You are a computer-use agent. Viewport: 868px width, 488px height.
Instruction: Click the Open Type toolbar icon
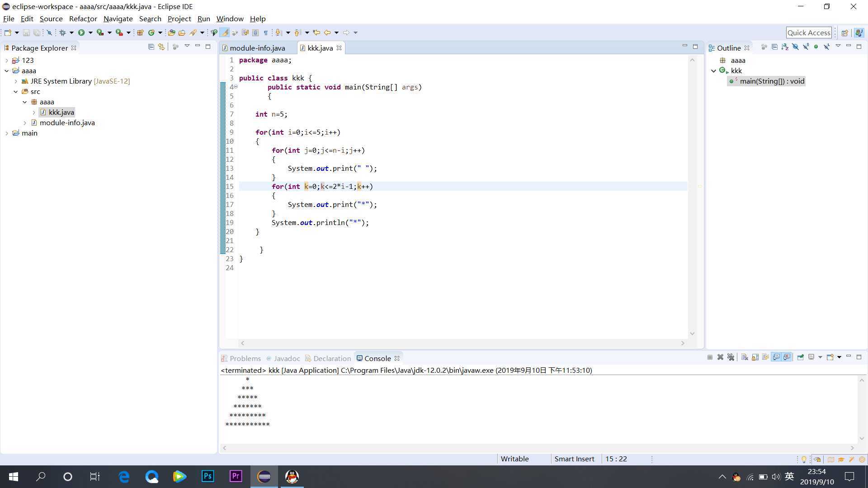(171, 33)
